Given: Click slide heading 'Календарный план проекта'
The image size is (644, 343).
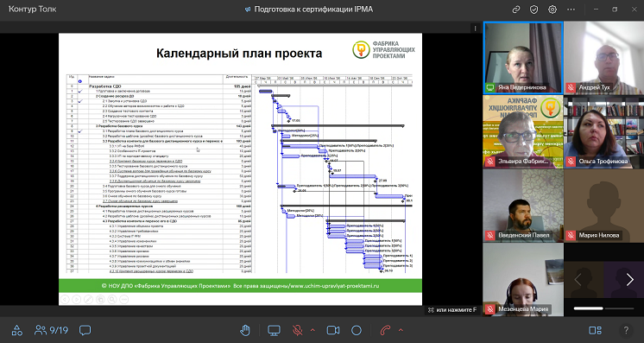Looking at the screenshot, I should click(239, 54).
